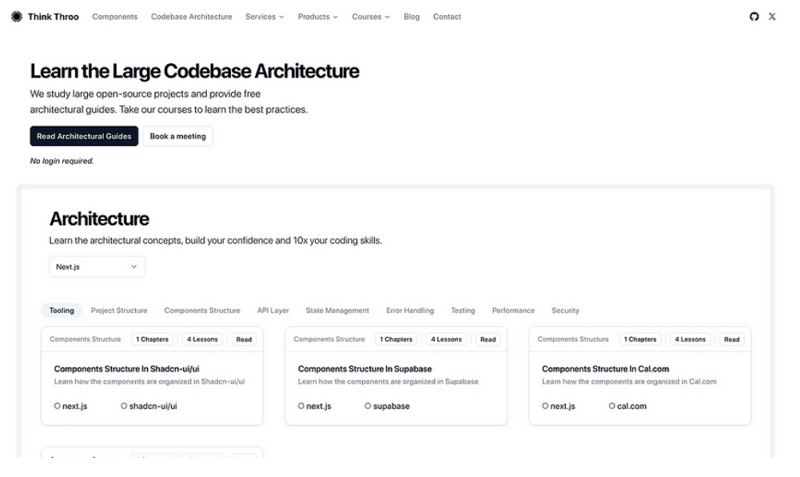Click the circle icon beside shadcn-ui/ui tag
This screenshot has height=477, width=800.
(124, 406)
